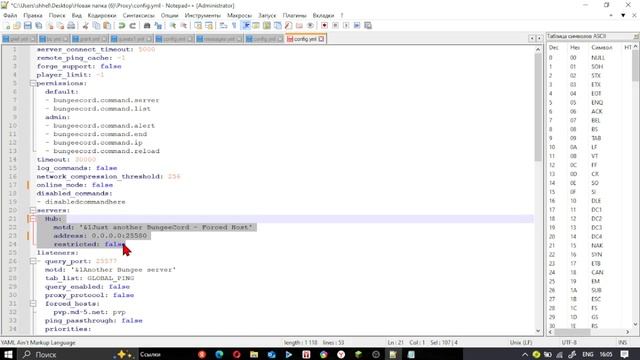The image size is (640, 360).
Task: Open the Синтаксисы menu
Action: [138, 16]
